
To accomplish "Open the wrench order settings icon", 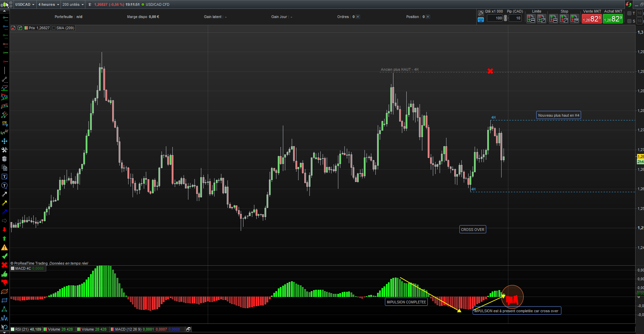I will click(480, 13).
